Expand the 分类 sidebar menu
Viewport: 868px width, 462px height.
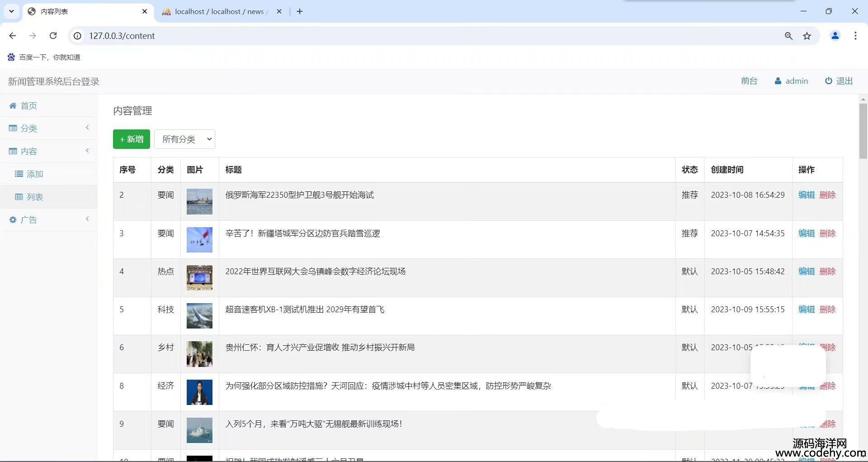click(48, 129)
